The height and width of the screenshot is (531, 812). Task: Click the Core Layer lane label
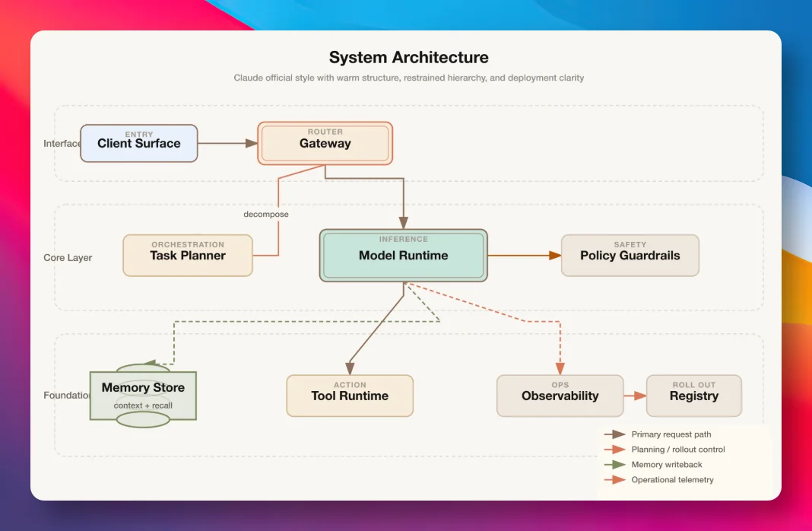[x=68, y=257]
